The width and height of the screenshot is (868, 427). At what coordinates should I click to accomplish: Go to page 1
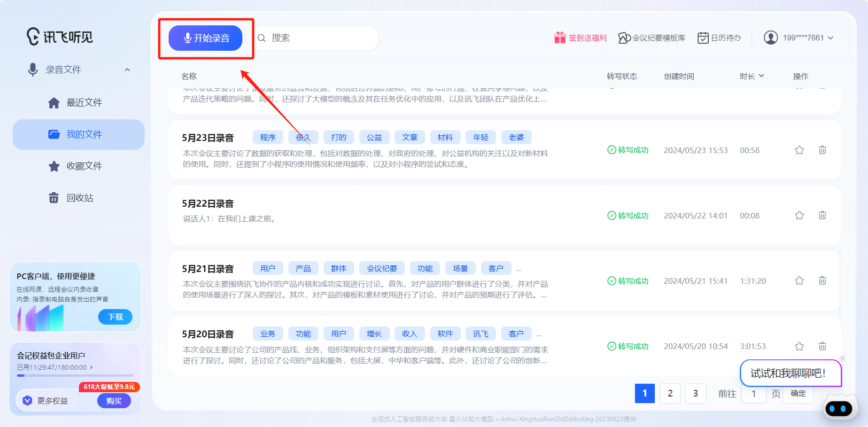tap(645, 393)
